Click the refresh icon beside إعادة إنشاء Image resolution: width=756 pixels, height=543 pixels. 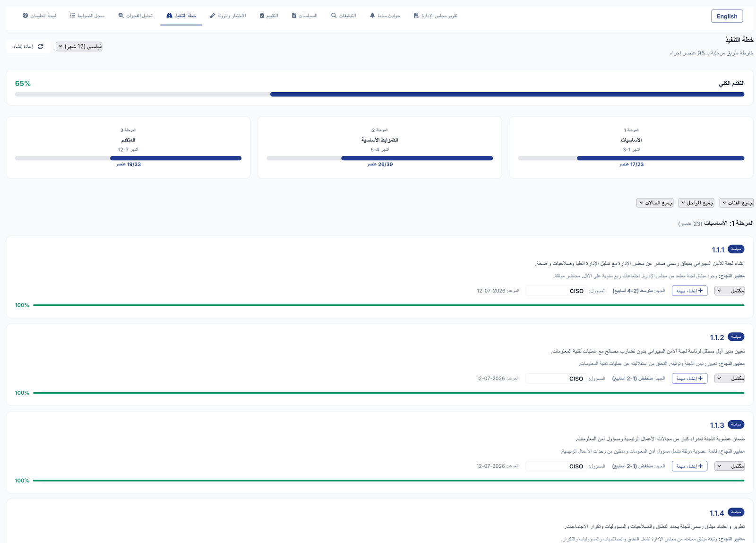pyautogui.click(x=41, y=46)
